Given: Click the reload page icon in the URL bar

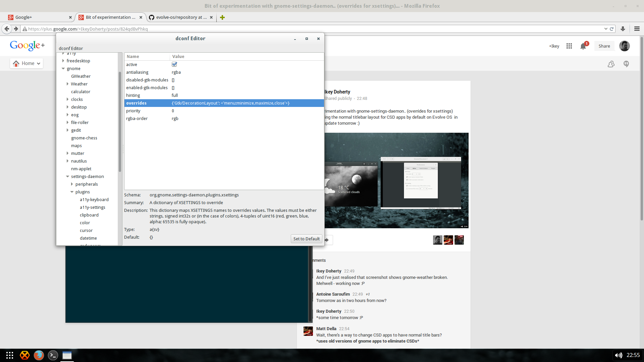Looking at the screenshot, I should [x=611, y=29].
